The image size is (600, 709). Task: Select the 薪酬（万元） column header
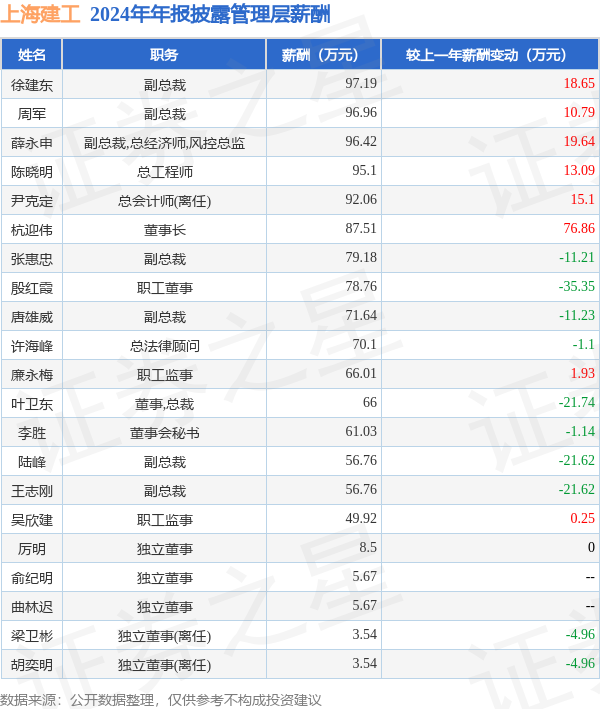click(324, 55)
